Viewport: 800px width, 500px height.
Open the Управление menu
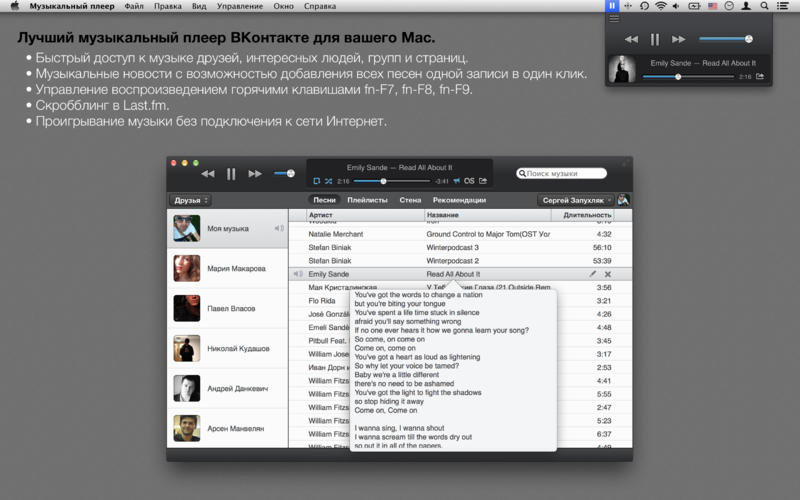coord(240,6)
